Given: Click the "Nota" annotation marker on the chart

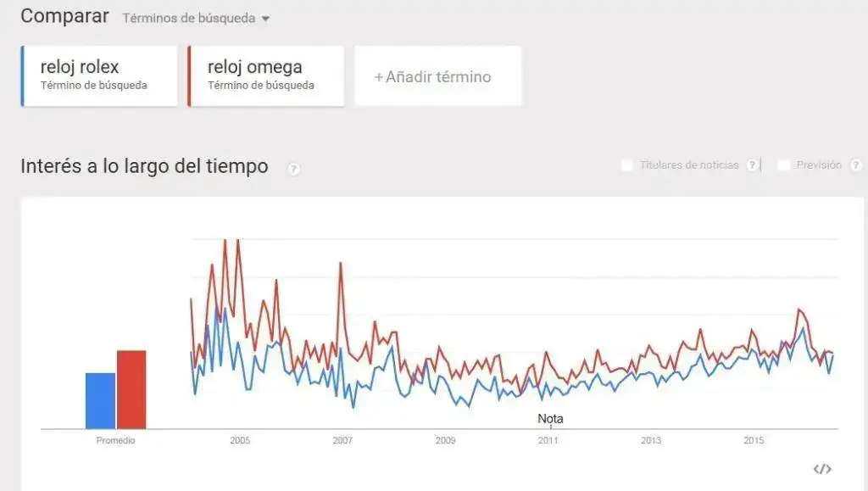Looking at the screenshot, I should click(x=552, y=417).
